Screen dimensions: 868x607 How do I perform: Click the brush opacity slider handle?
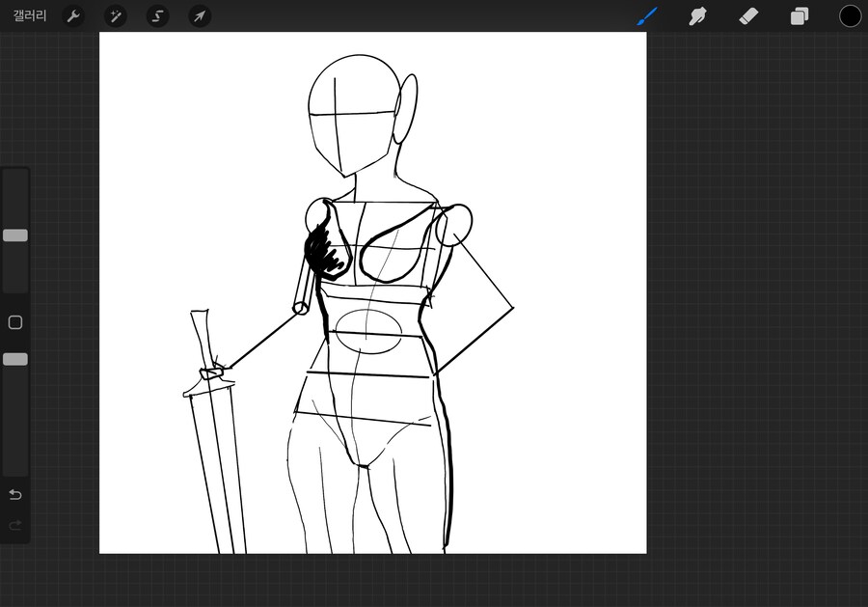15,359
